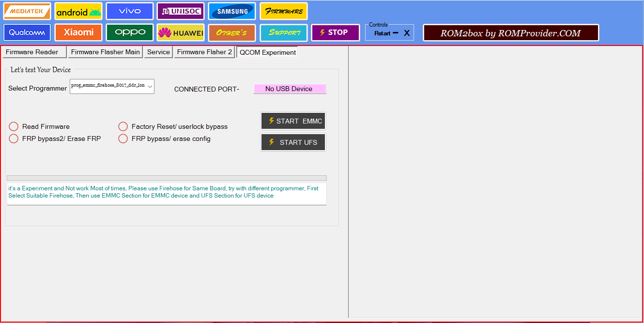Click the No USB Device status field
This screenshot has width=644, height=323.
click(x=290, y=89)
